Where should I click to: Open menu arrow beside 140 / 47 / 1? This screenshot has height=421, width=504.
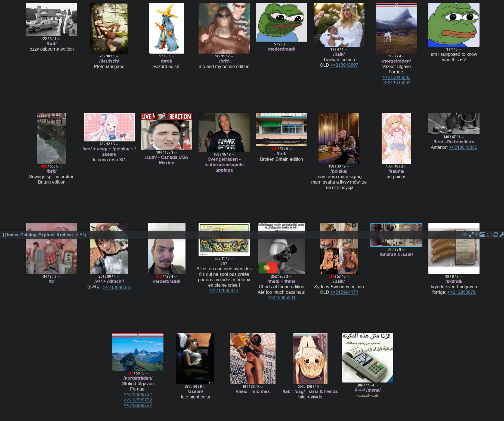tap(463, 137)
